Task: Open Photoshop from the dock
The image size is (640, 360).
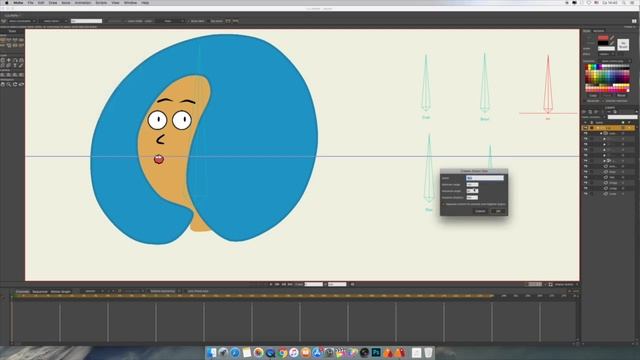Action: pos(376,352)
